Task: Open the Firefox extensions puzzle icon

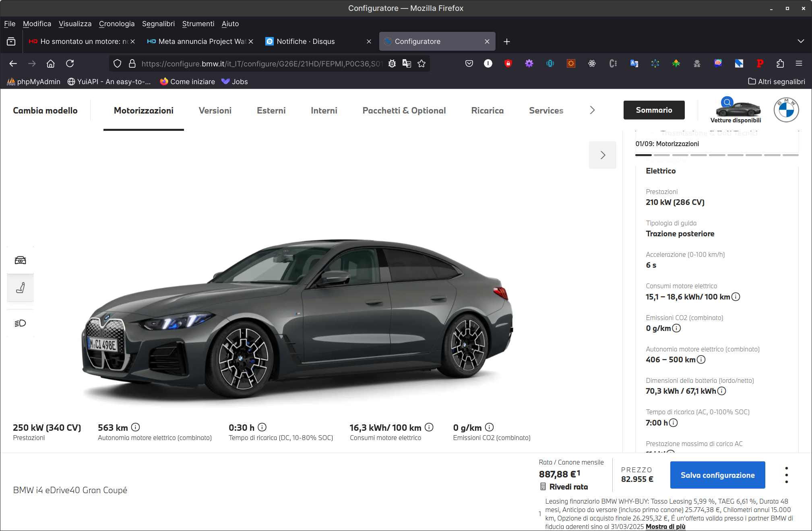Action: [780, 64]
